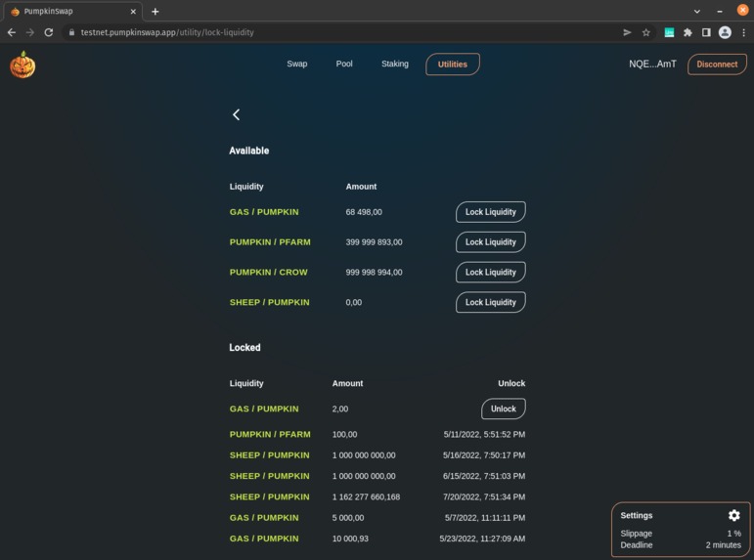This screenshot has height=560, width=754.
Task: Click the Deadline 2 minutes setting
Action: [x=680, y=545]
